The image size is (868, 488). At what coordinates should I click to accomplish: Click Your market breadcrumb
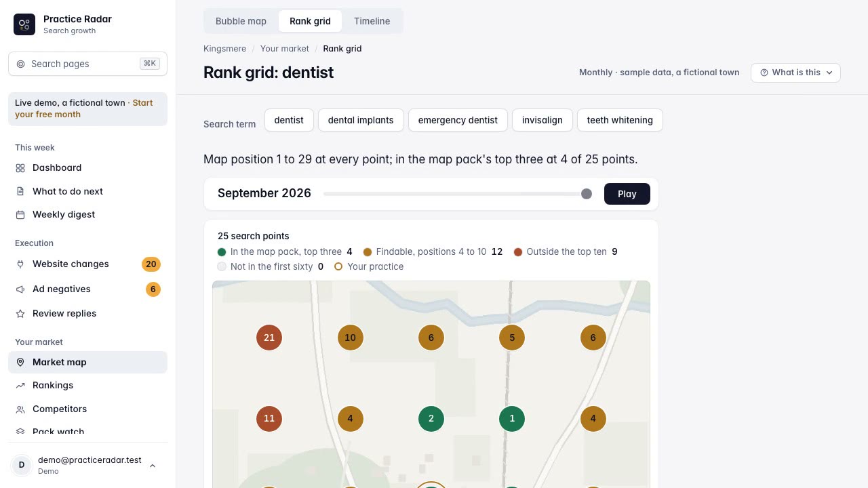point(285,49)
